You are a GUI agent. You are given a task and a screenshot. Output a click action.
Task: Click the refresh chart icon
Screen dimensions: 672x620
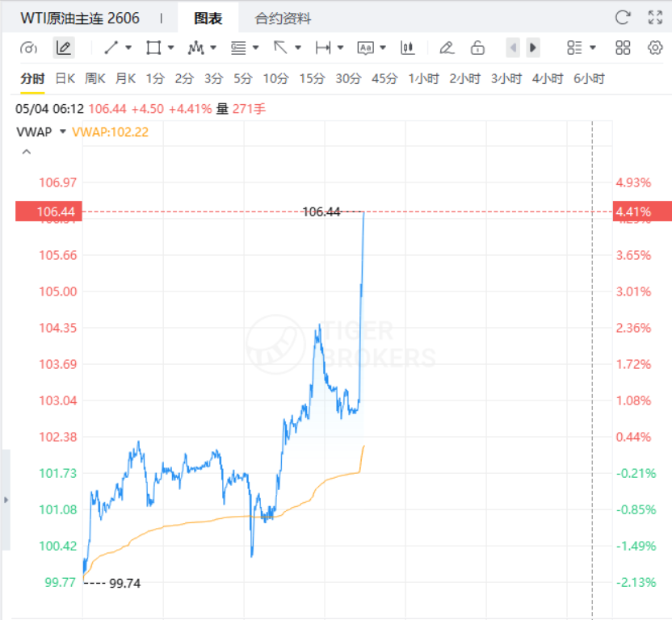pyautogui.click(x=623, y=18)
